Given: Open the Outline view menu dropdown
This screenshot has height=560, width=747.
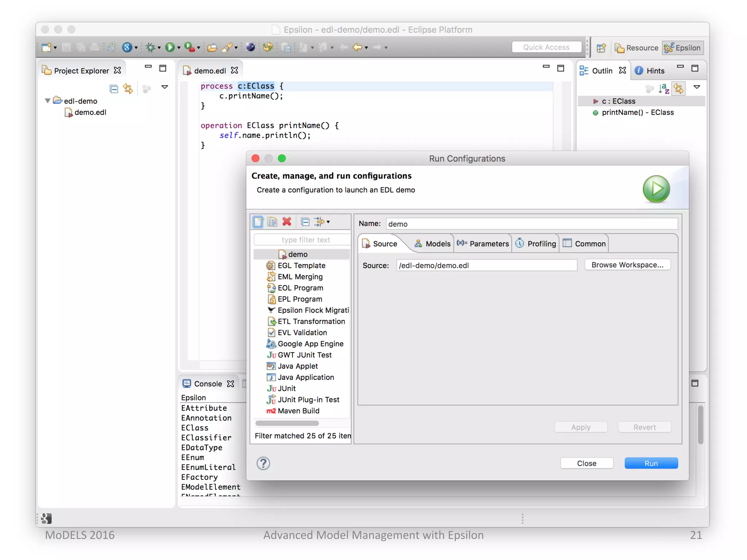Looking at the screenshot, I should tap(697, 87).
